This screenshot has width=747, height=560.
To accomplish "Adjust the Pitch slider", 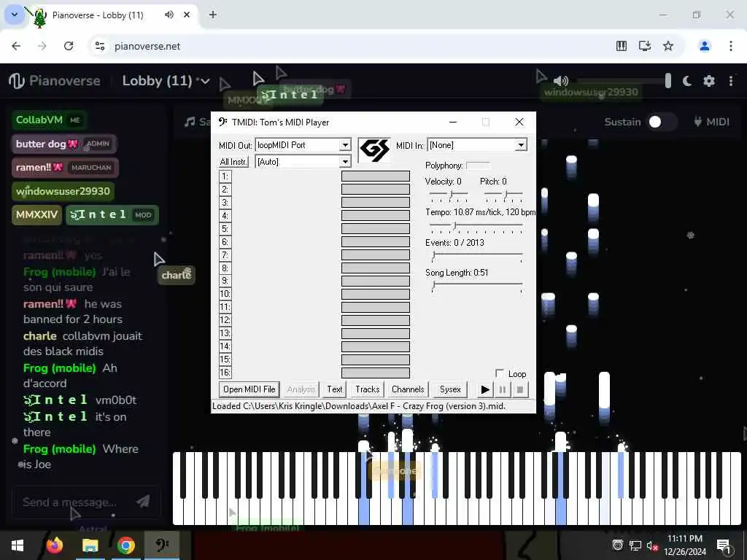I will tap(503, 195).
